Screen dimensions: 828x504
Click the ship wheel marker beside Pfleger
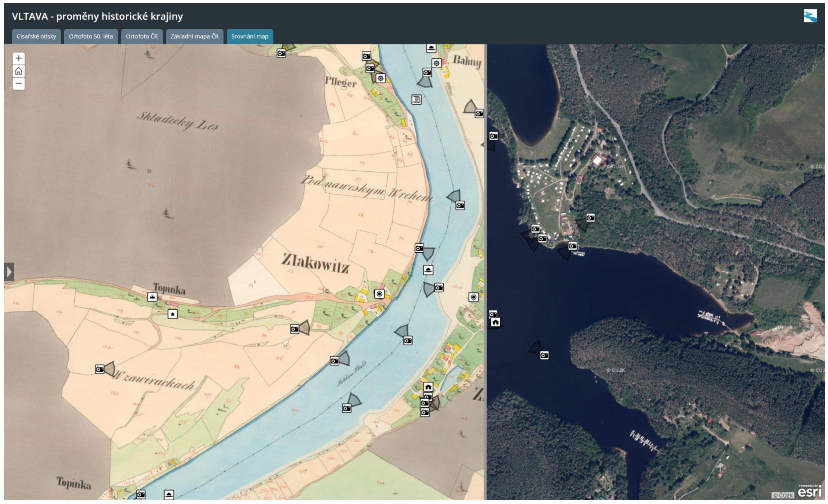[x=380, y=78]
